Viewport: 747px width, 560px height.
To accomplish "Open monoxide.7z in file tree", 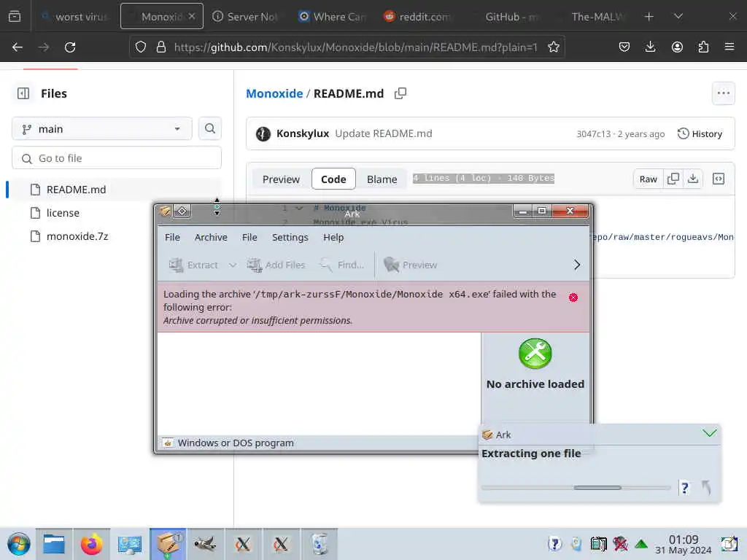I will tap(78, 236).
